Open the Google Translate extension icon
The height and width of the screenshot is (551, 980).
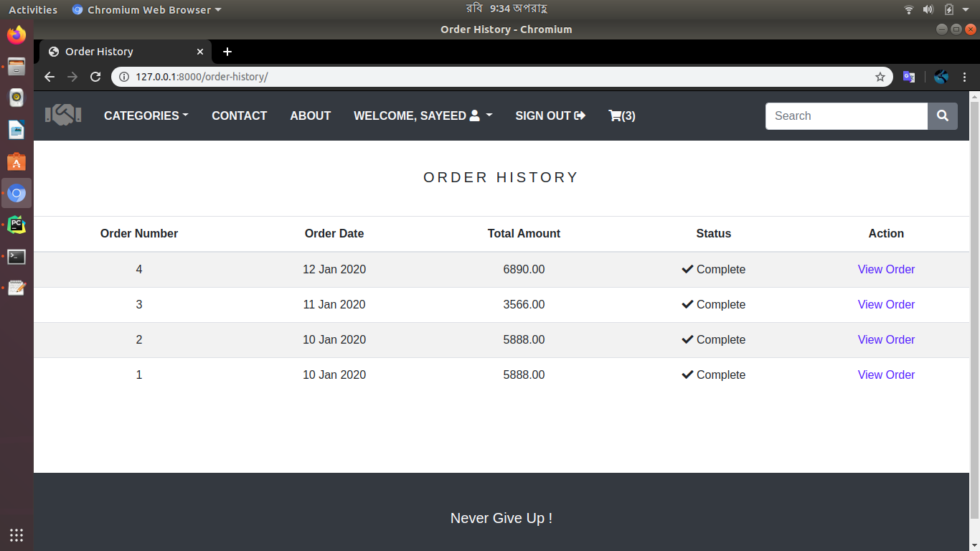[909, 77]
